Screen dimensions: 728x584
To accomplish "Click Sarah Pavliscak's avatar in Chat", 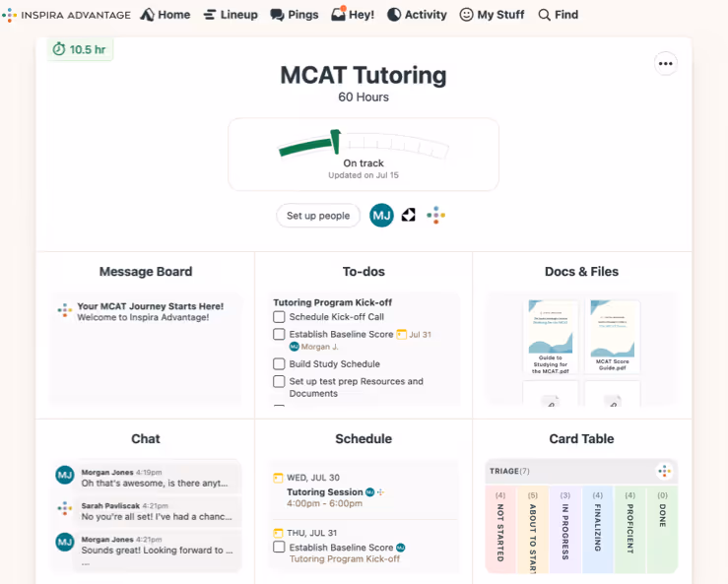I will (x=65, y=508).
